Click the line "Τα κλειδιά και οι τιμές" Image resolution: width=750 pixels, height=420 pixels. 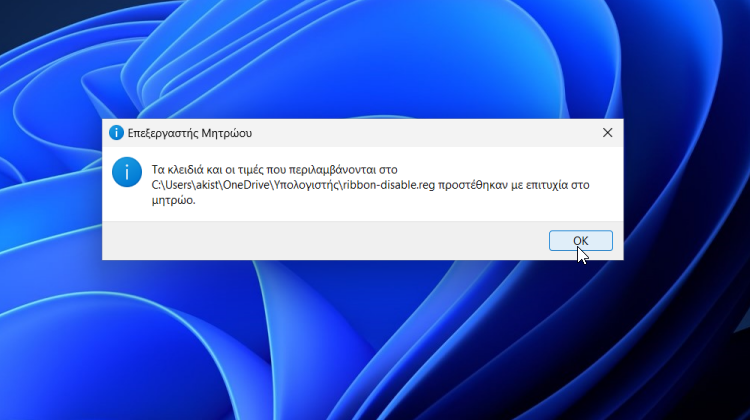pos(275,170)
